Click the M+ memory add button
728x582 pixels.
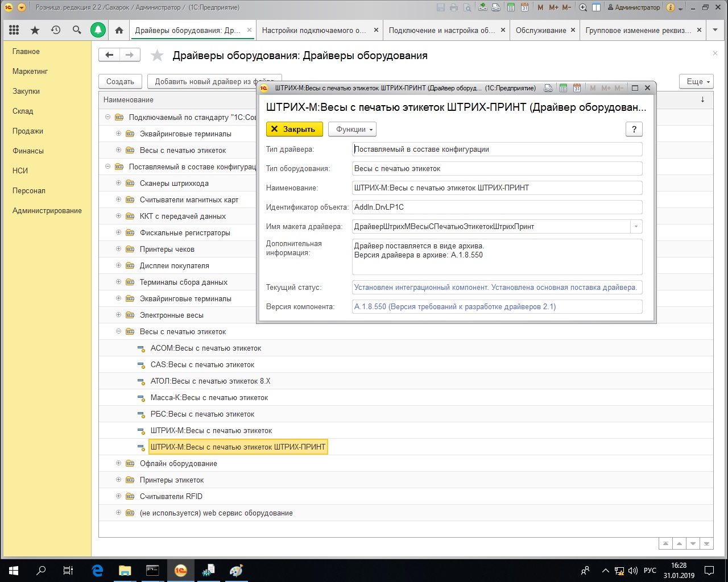(553, 7)
